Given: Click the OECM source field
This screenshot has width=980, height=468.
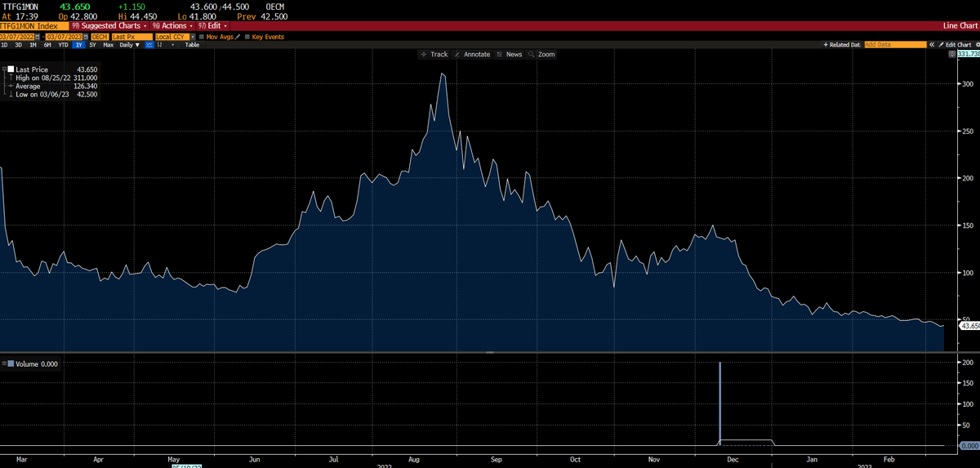Looking at the screenshot, I should point(100,37).
